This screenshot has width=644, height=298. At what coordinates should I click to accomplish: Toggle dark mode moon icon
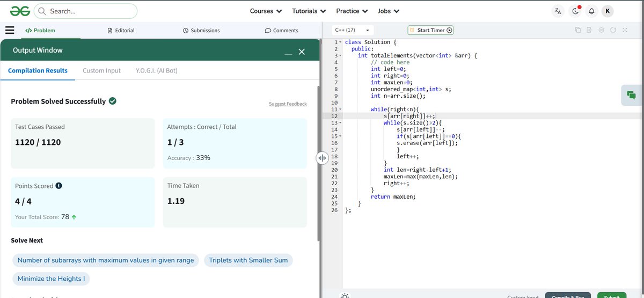click(575, 11)
